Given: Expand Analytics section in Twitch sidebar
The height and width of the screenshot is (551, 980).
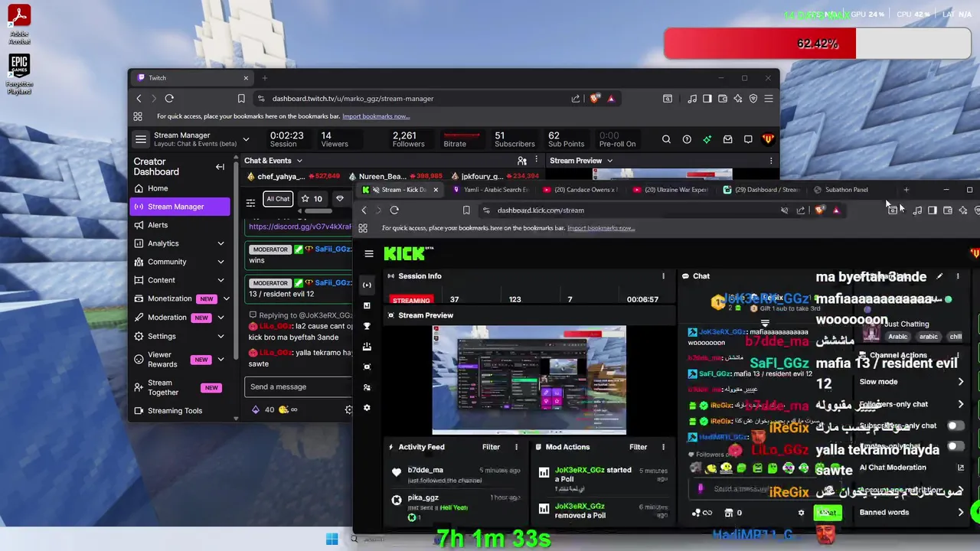Looking at the screenshot, I should point(220,243).
